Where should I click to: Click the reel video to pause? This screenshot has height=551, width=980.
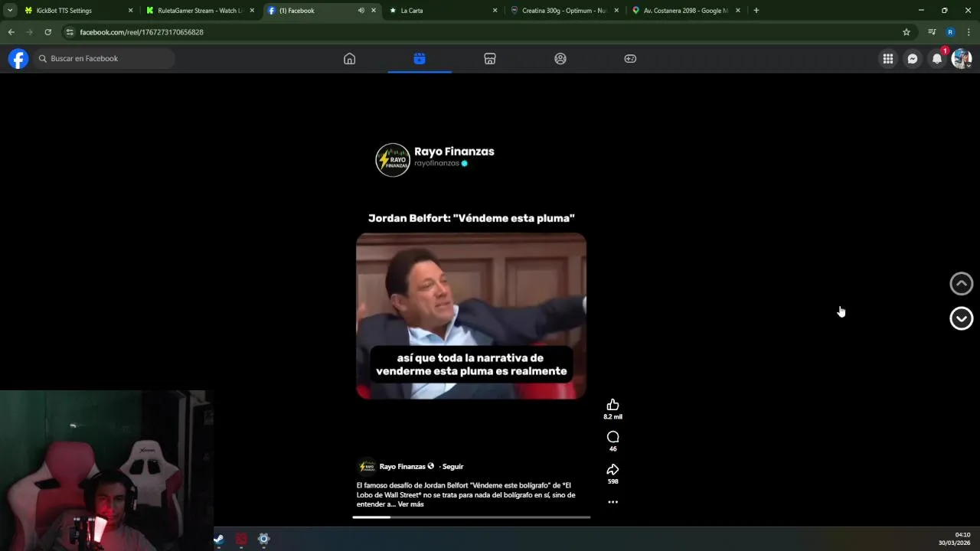(471, 316)
